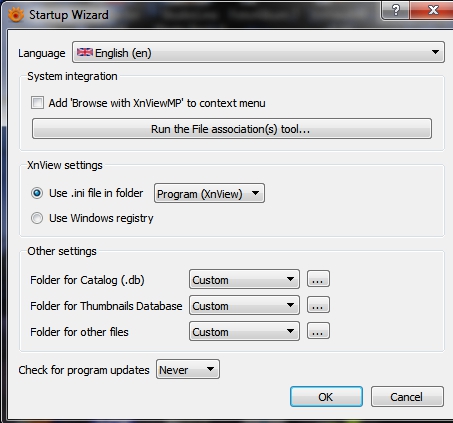
Task: Click the Startup Wizard title bar text
Action: click(x=69, y=15)
